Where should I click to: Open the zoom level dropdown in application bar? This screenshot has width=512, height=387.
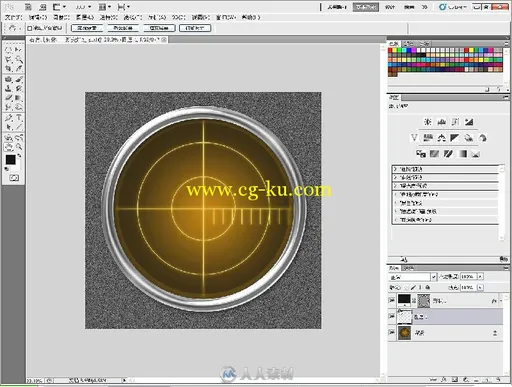coord(83,7)
